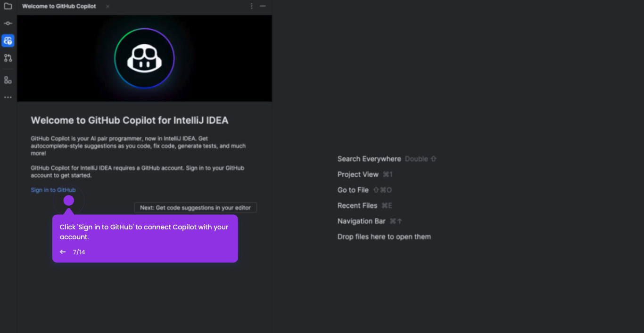Click the Recent Files hint text
644x333 pixels.
click(357, 206)
